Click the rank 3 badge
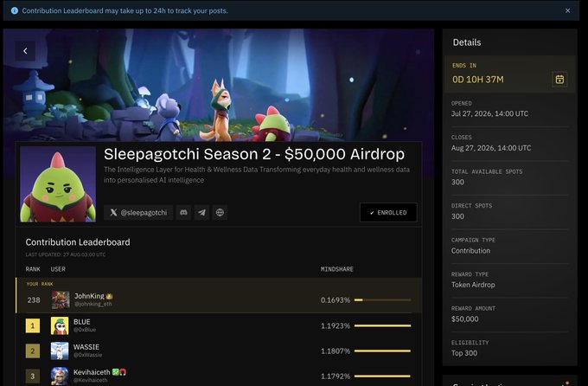This screenshot has width=588, height=386. click(x=33, y=376)
